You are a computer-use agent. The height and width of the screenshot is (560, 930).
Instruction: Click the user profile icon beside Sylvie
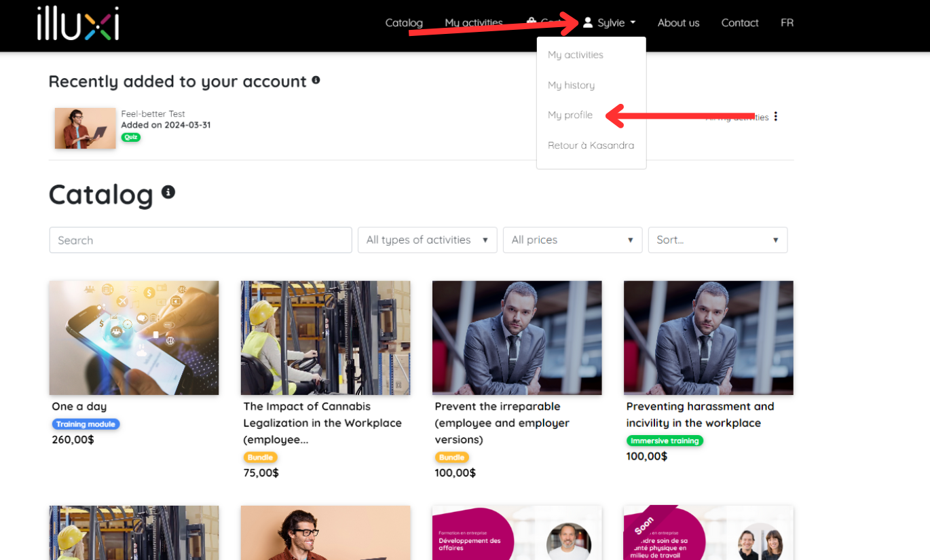(588, 22)
